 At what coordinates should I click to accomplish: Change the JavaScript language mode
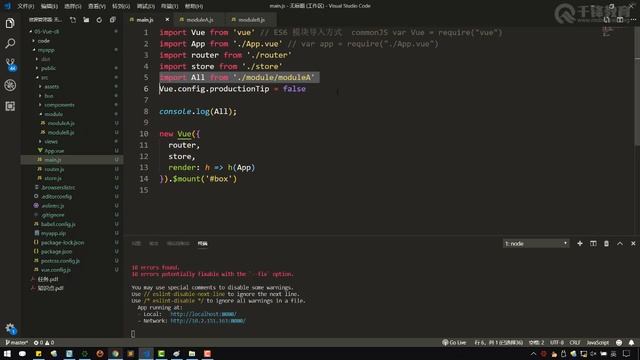pos(598,342)
